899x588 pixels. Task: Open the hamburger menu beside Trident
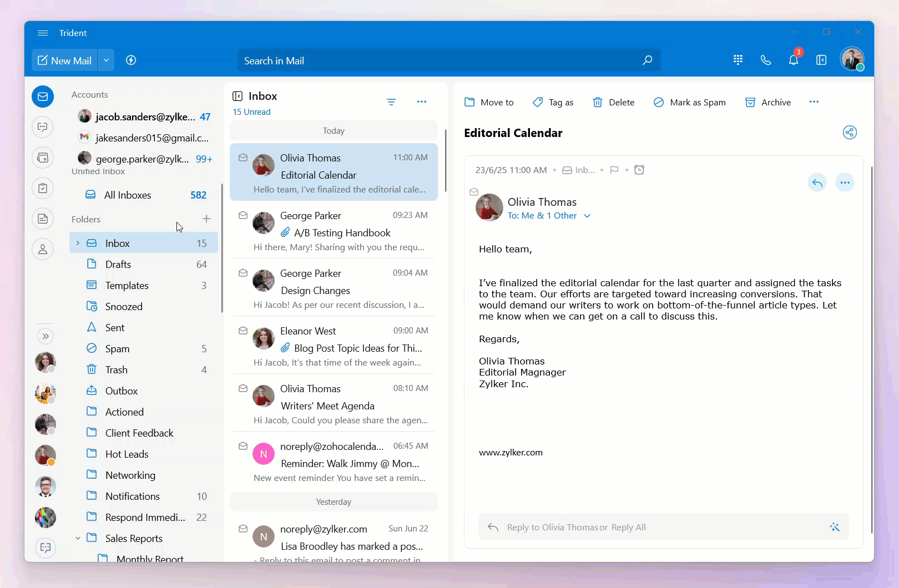click(43, 33)
